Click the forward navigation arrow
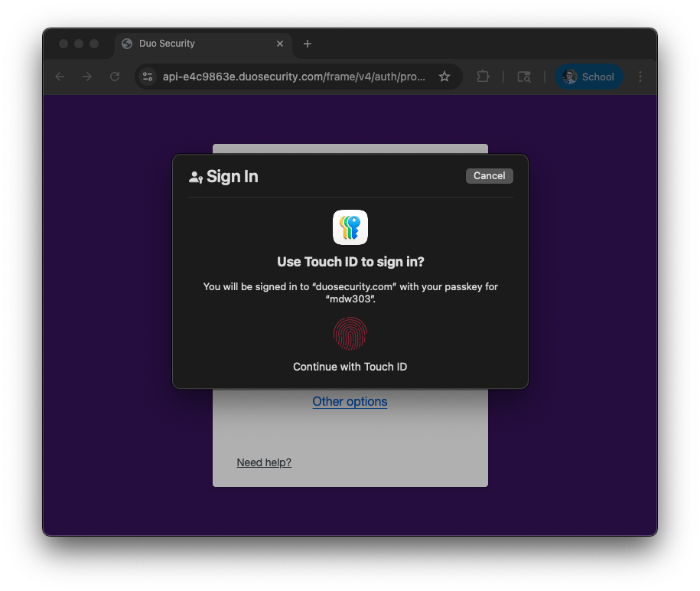Viewport: 700px width, 591px height. pos(87,77)
